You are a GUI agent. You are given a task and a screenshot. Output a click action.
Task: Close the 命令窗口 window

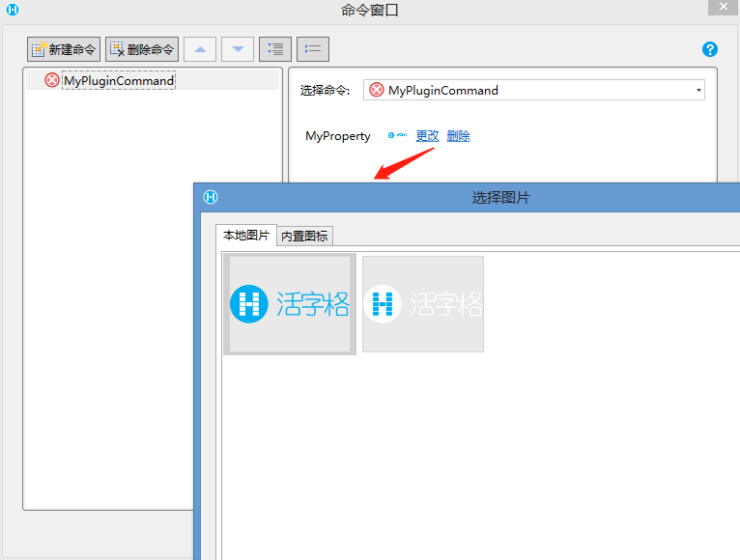tap(723, 7)
